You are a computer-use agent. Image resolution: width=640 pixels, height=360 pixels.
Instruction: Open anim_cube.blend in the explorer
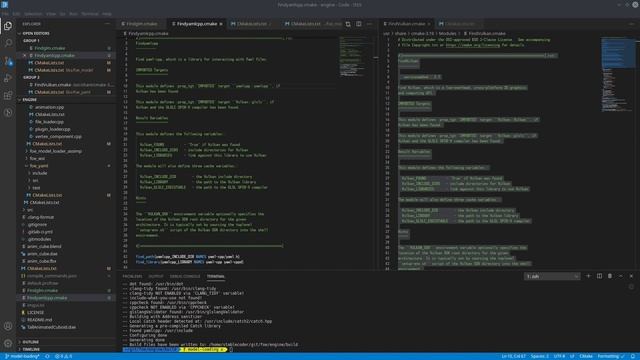(44, 247)
